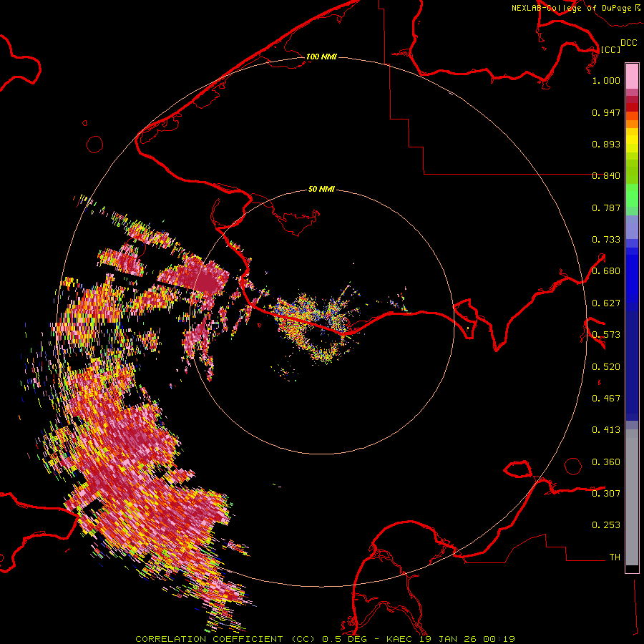This screenshot has height=644, width=644.
Task: Click the DCC label above the color scale
Action: point(628,43)
